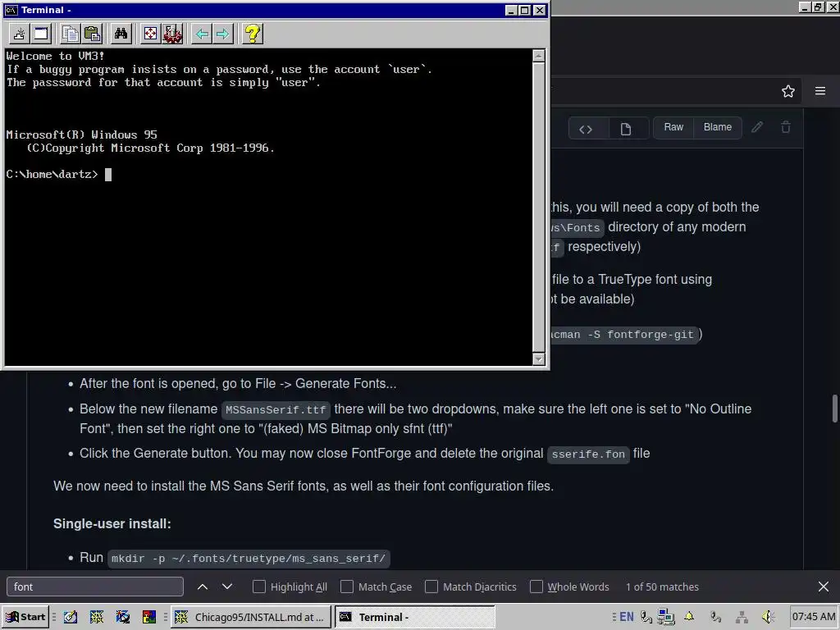Open network connection tray icon
This screenshot has height=630, width=840.
(x=742, y=617)
